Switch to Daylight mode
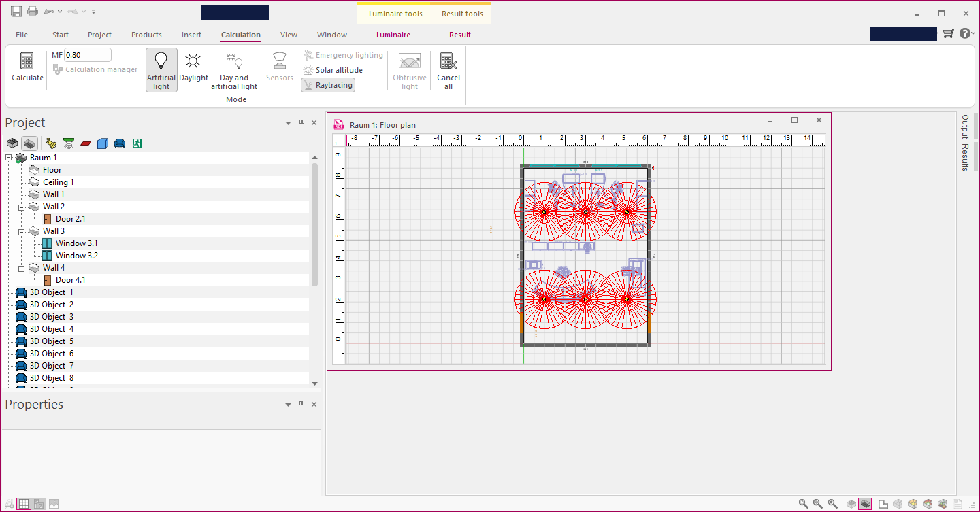Image resolution: width=980 pixels, height=512 pixels. coord(193,67)
